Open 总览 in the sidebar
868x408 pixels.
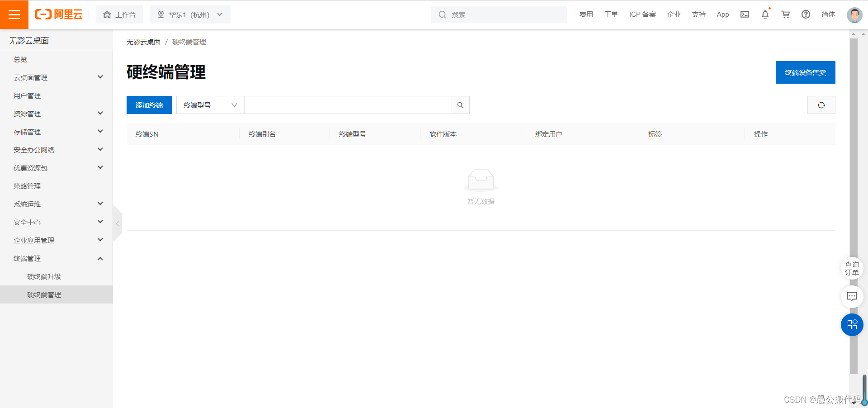(x=57, y=59)
